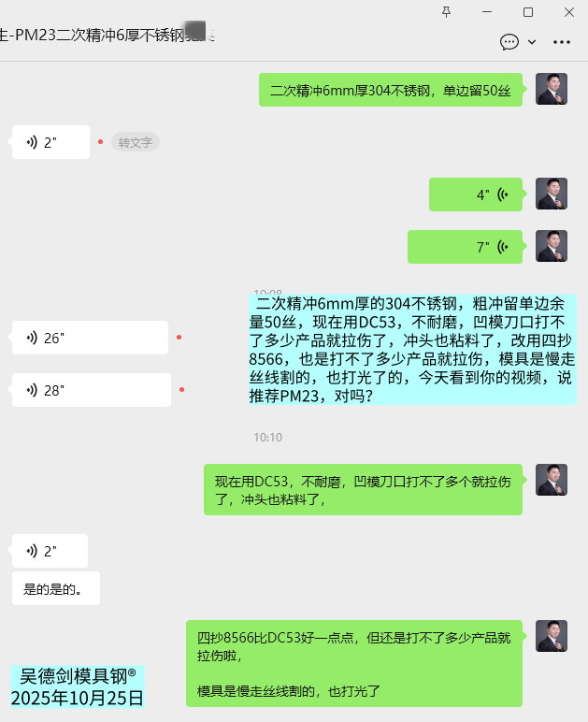Click the chat title PM23二次精冲6厚不锈钢
Image resolution: width=588 pixels, height=722 pixels.
(x=107, y=35)
